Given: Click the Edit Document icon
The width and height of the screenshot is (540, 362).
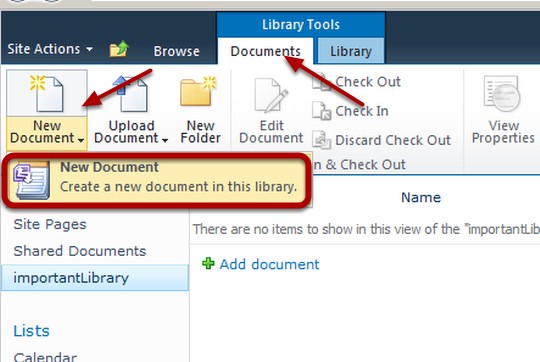Looking at the screenshot, I should [x=271, y=95].
